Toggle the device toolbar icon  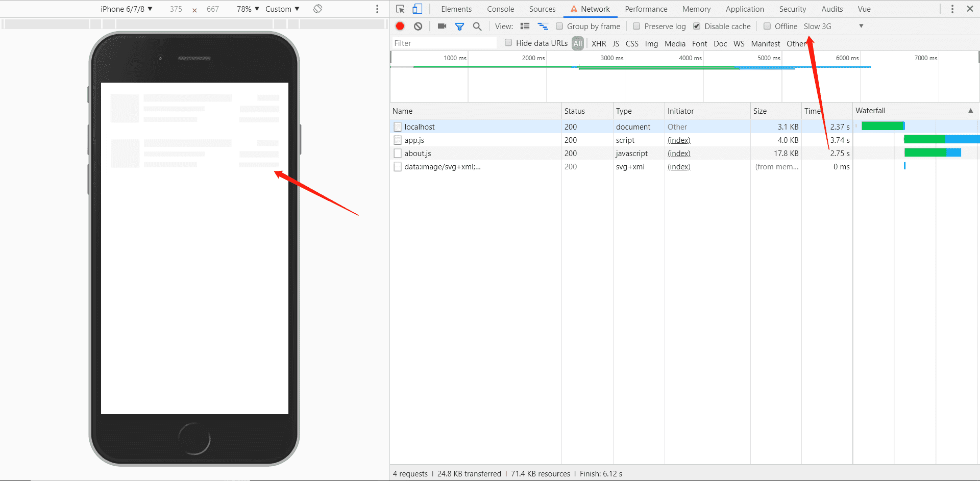(418, 9)
